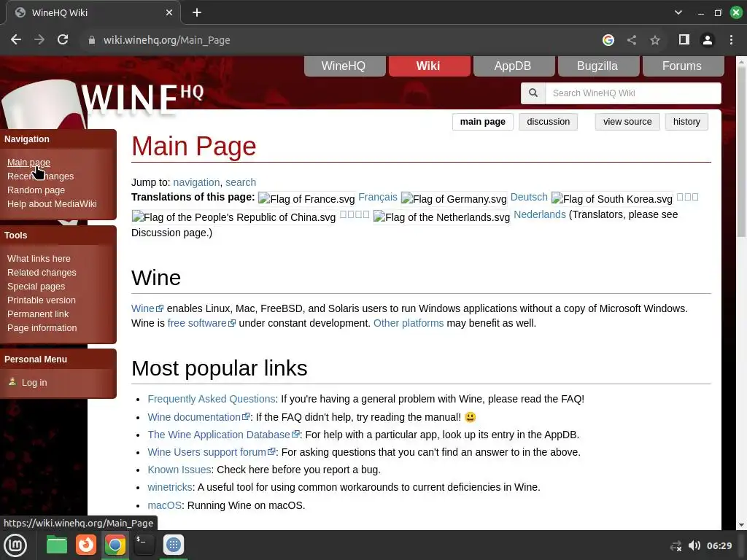Viewport: 747px width, 560px height.
Task: Click Log in under Personal Menu
Action: (34, 382)
